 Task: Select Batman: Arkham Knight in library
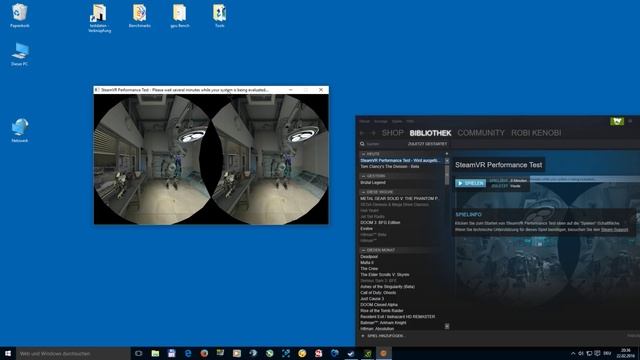[383, 322]
